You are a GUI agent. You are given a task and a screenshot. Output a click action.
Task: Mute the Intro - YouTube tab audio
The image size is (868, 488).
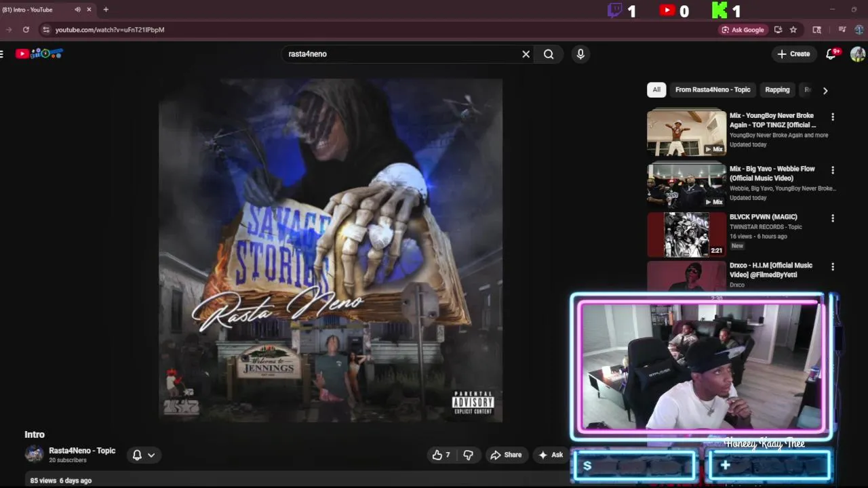pyautogui.click(x=77, y=9)
